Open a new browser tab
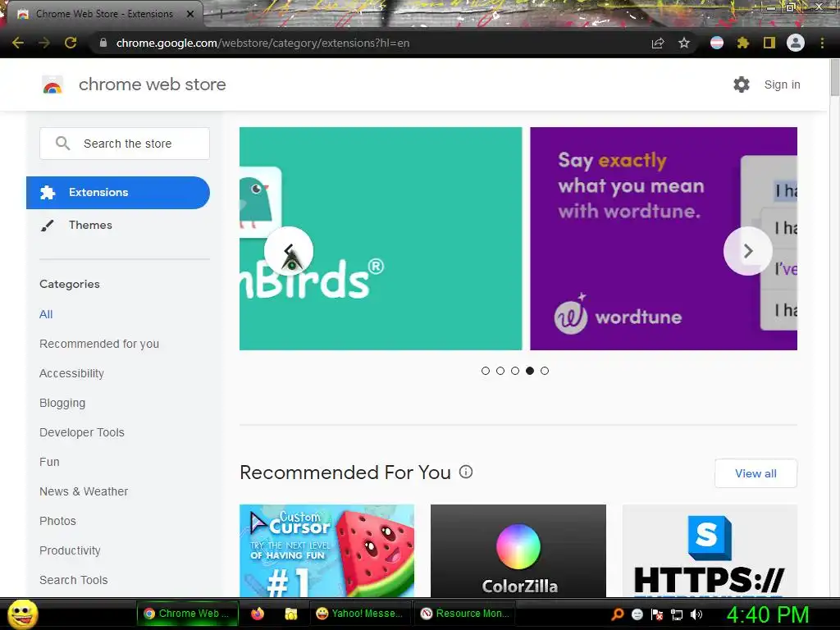The width and height of the screenshot is (840, 630). (x=221, y=14)
